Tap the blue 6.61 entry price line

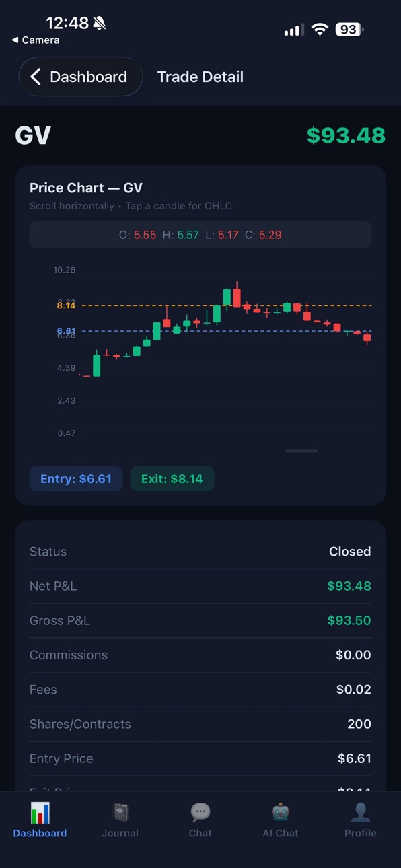(225, 331)
